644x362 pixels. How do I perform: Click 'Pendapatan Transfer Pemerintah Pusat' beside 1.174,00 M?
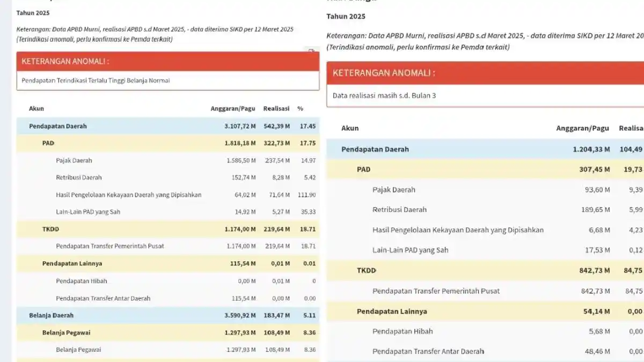click(x=110, y=246)
